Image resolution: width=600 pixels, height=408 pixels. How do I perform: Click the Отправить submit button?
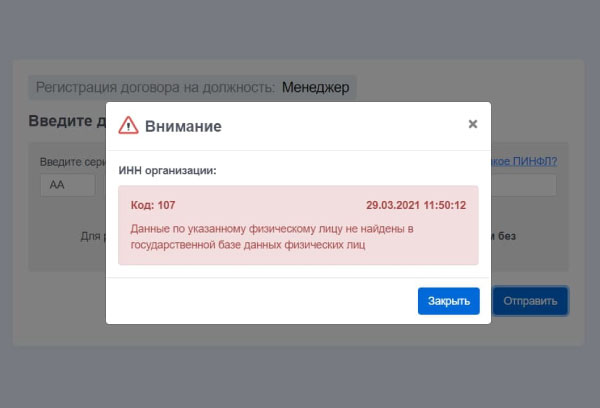pos(530,301)
